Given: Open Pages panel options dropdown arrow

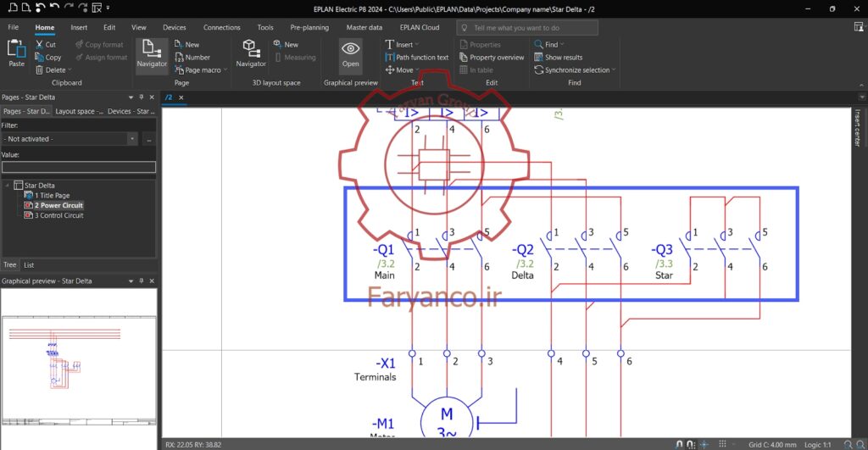Looking at the screenshot, I should (131, 97).
